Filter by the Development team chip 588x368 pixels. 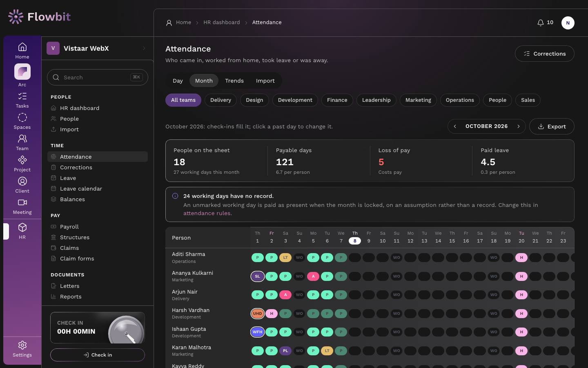point(295,100)
